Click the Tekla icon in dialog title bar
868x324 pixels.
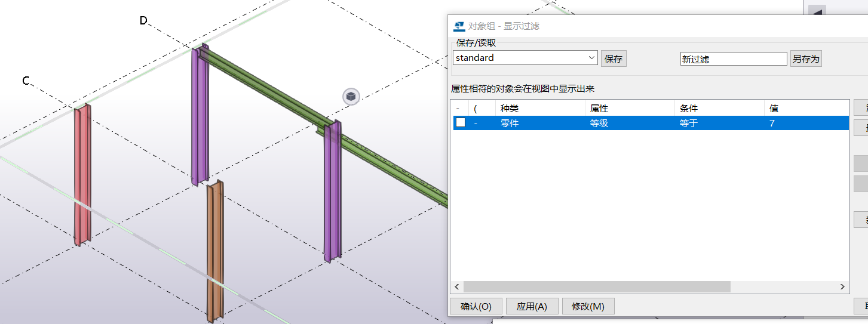click(x=459, y=26)
